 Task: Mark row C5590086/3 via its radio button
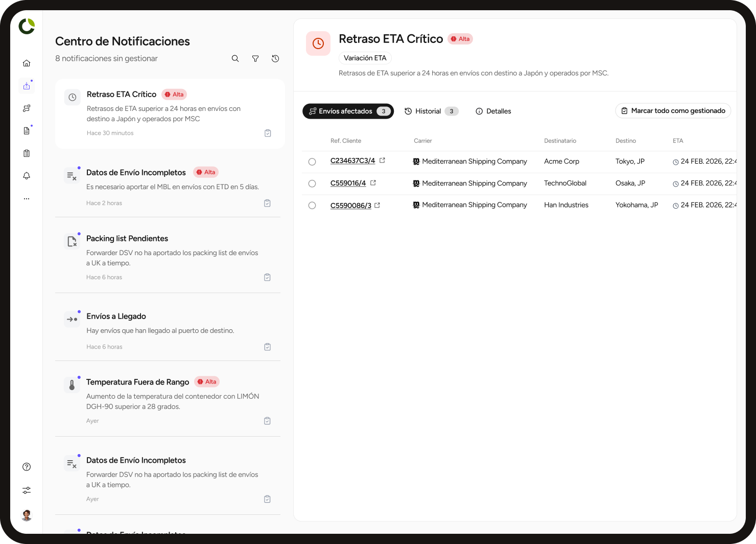[x=312, y=206]
